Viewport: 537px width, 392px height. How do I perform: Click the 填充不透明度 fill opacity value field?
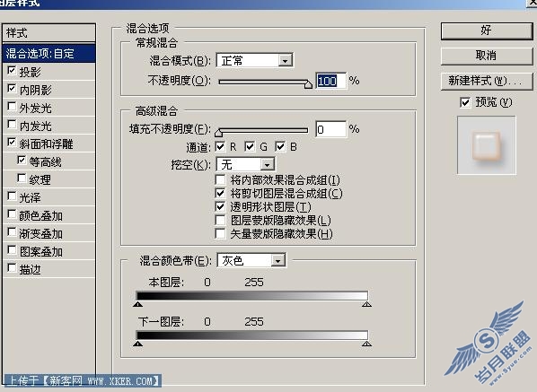pyautogui.click(x=330, y=130)
